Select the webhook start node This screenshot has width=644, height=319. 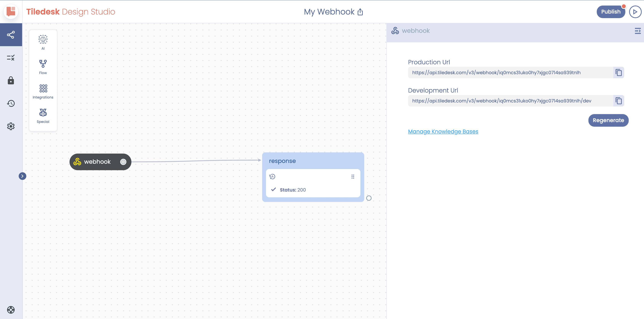point(100,162)
